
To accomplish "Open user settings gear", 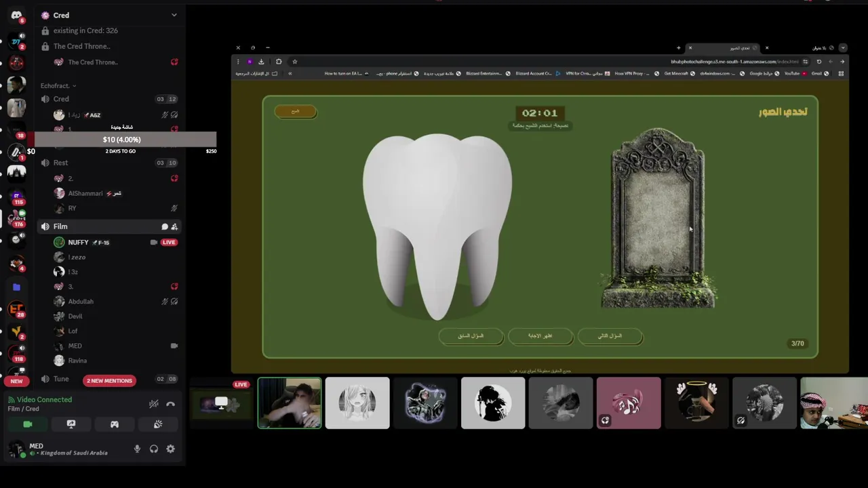I will click(x=170, y=449).
